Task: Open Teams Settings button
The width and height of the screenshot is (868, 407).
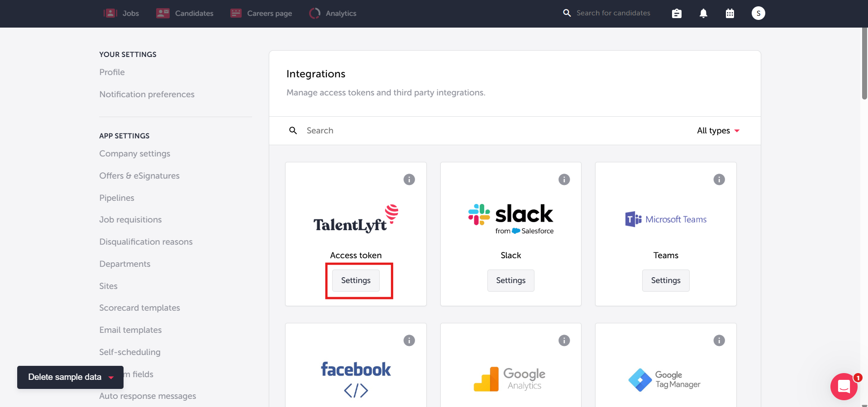Action: (666, 281)
